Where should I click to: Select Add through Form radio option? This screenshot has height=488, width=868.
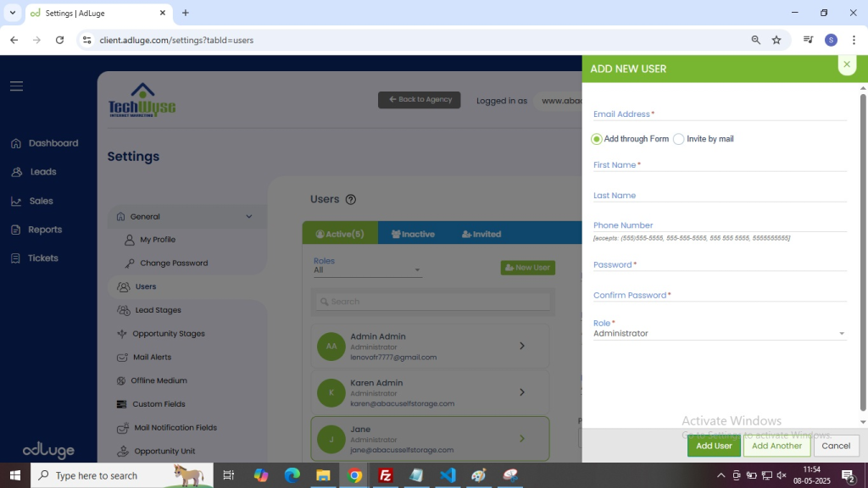pos(597,139)
